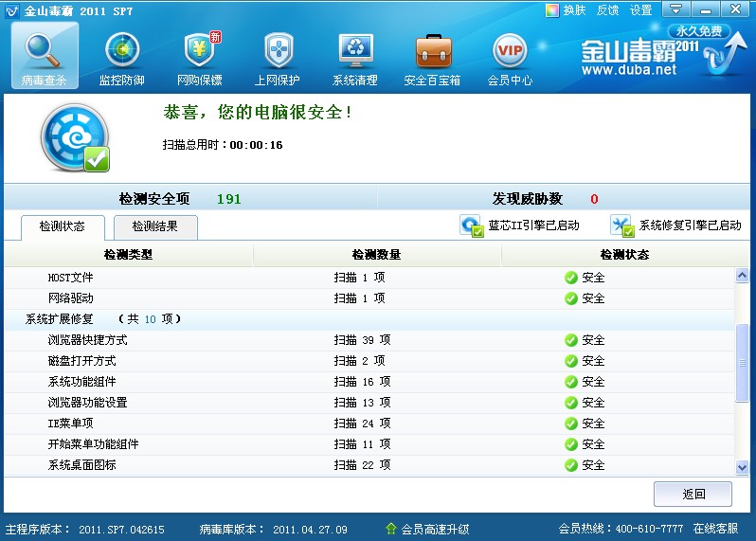The width and height of the screenshot is (756, 541).
Task: Click the scrollbar up arrow of the list
Action: (x=742, y=276)
